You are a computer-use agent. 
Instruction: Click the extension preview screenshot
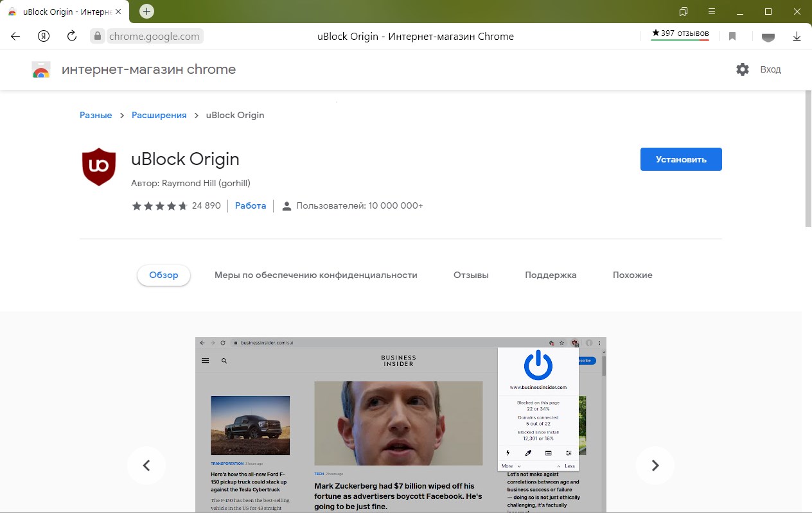(x=401, y=425)
